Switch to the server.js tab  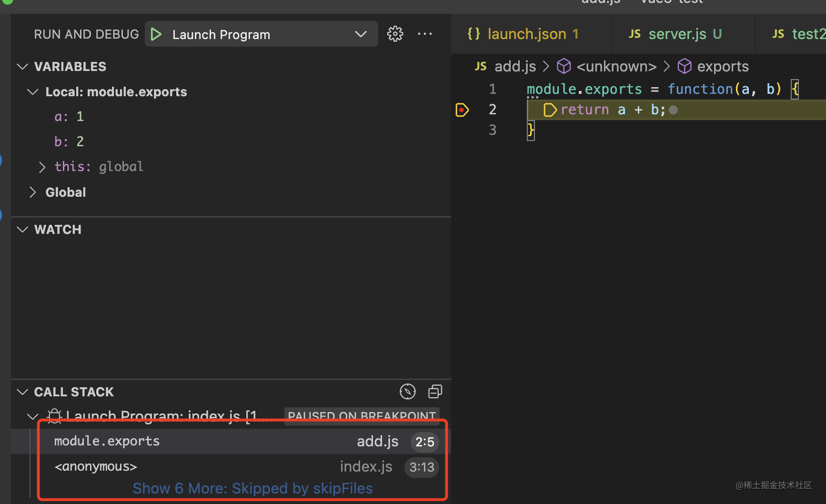click(675, 34)
